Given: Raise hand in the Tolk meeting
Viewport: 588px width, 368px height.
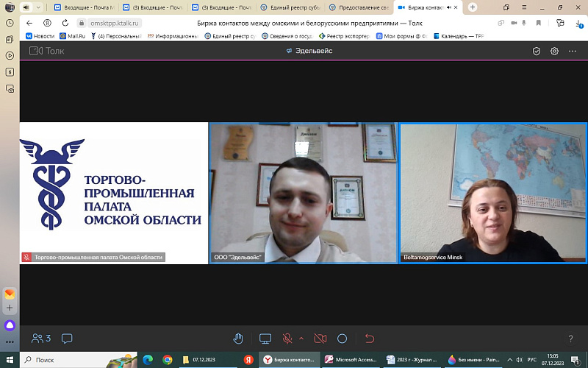Looking at the screenshot, I should (238, 339).
